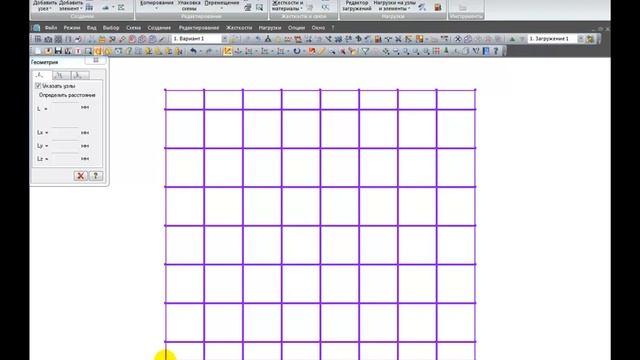Click the circular rotate arrow icon

coord(297,51)
